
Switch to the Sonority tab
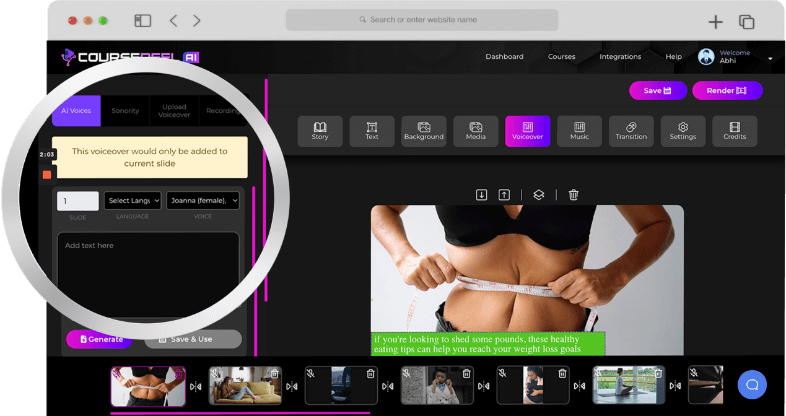coord(125,111)
